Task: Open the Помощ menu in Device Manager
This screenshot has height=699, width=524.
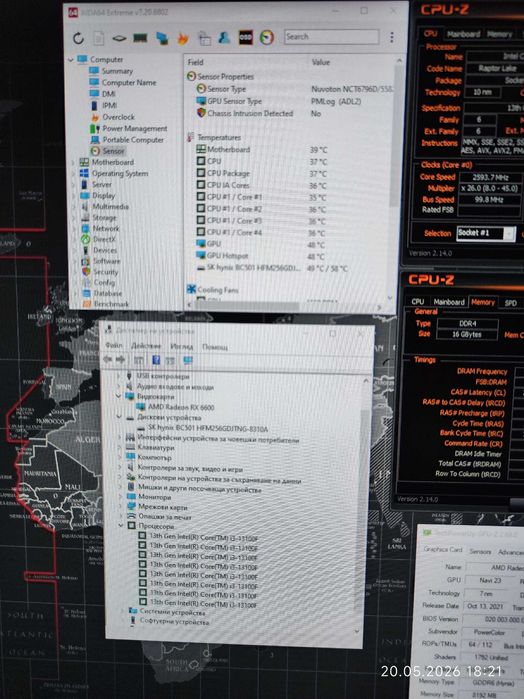Action: coord(215,347)
